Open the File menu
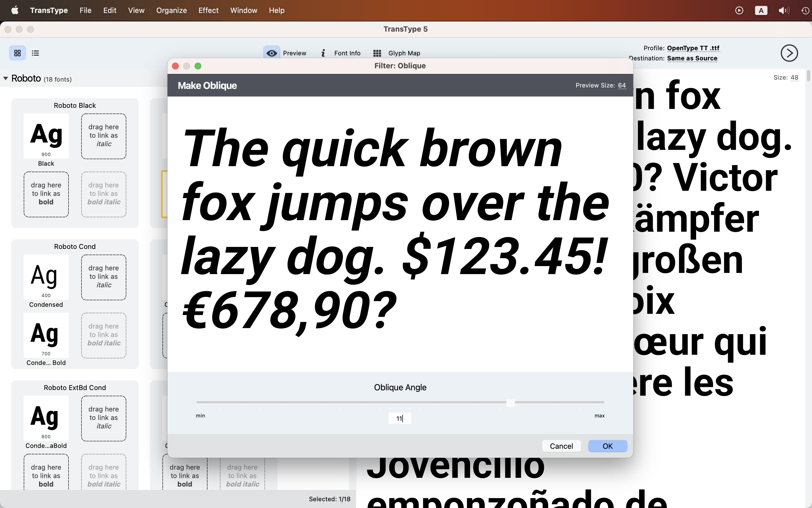Viewport: 812px width, 508px height. coord(85,10)
